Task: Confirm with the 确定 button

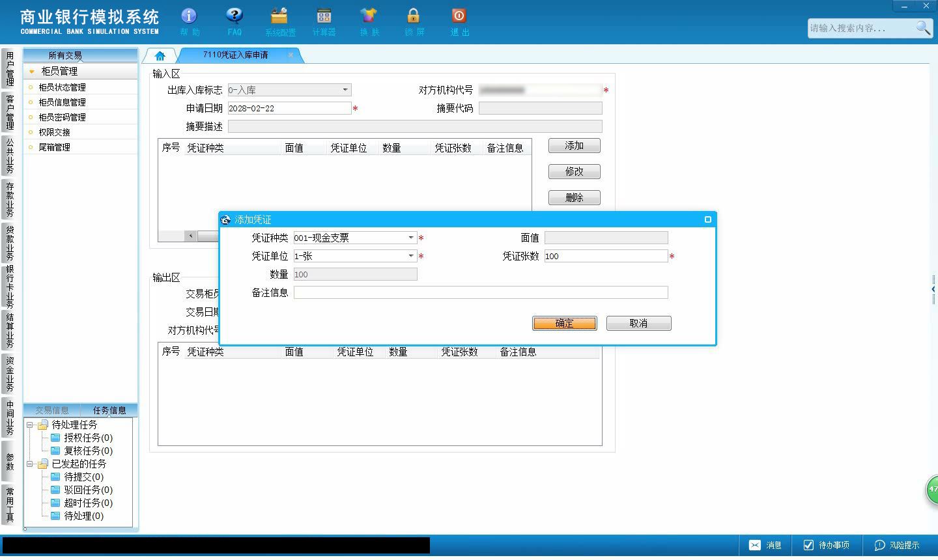Action: point(564,323)
